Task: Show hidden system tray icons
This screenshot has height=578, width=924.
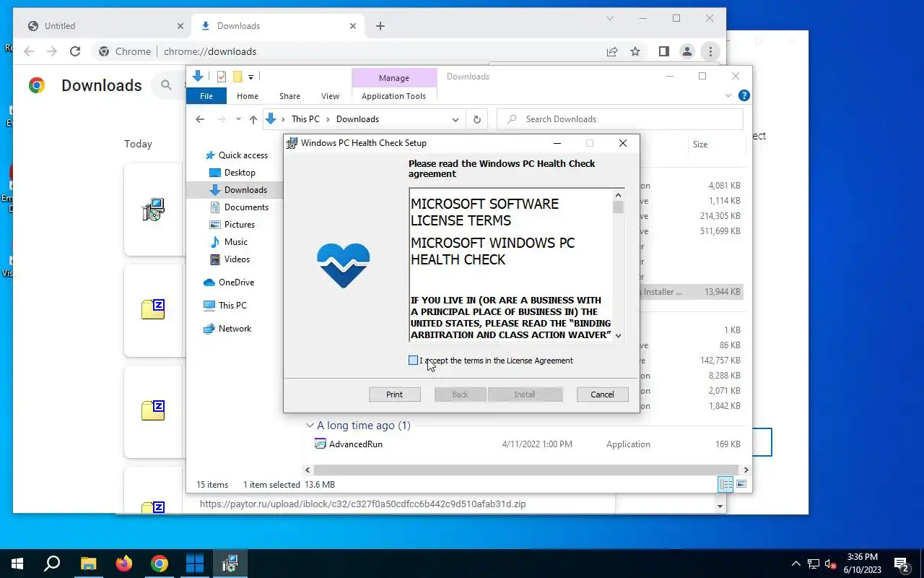Action: click(x=796, y=564)
